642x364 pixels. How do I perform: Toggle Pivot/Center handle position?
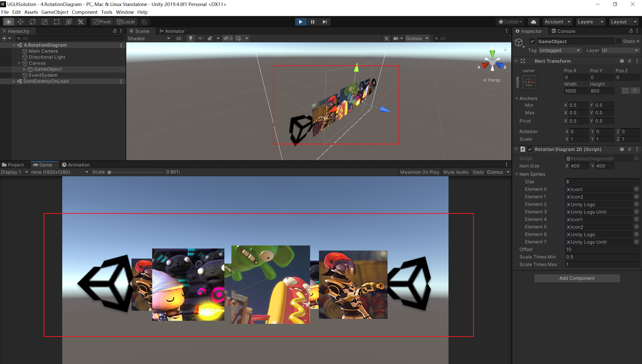[x=102, y=22]
